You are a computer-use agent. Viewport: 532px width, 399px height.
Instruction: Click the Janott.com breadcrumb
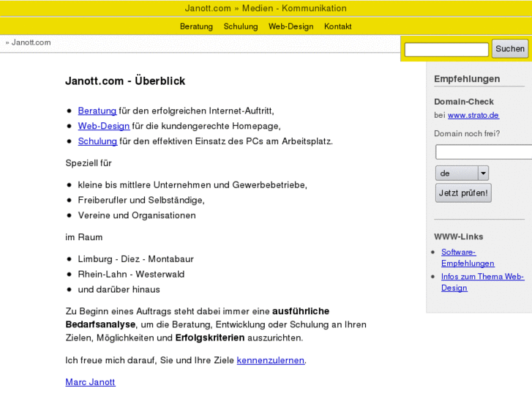(31, 42)
